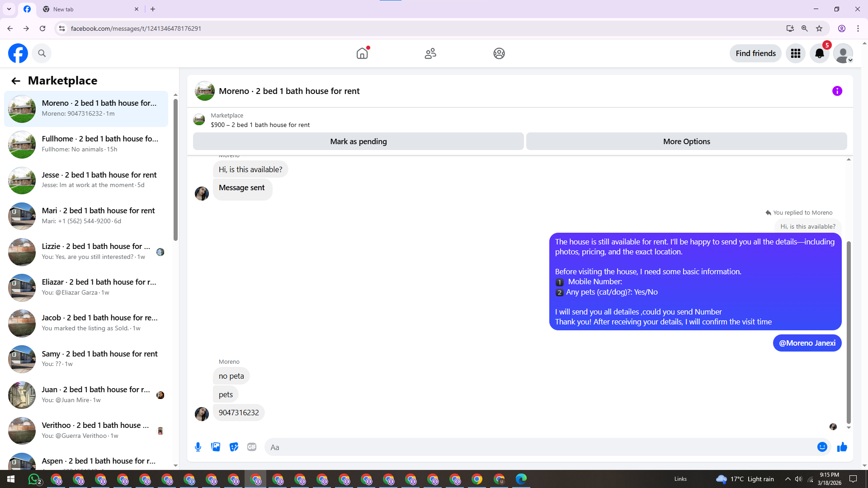This screenshot has width=868, height=488.
Task: Open the Facebook apps grid menu
Action: pos(796,53)
